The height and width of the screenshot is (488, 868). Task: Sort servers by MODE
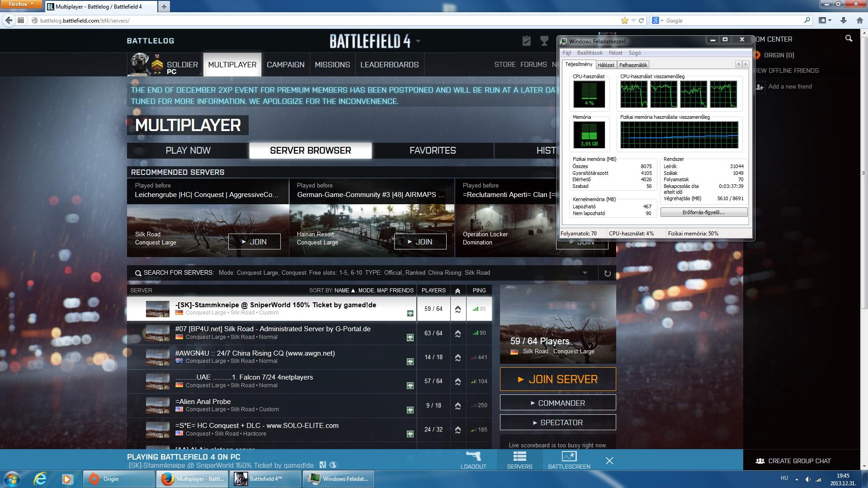(x=366, y=291)
